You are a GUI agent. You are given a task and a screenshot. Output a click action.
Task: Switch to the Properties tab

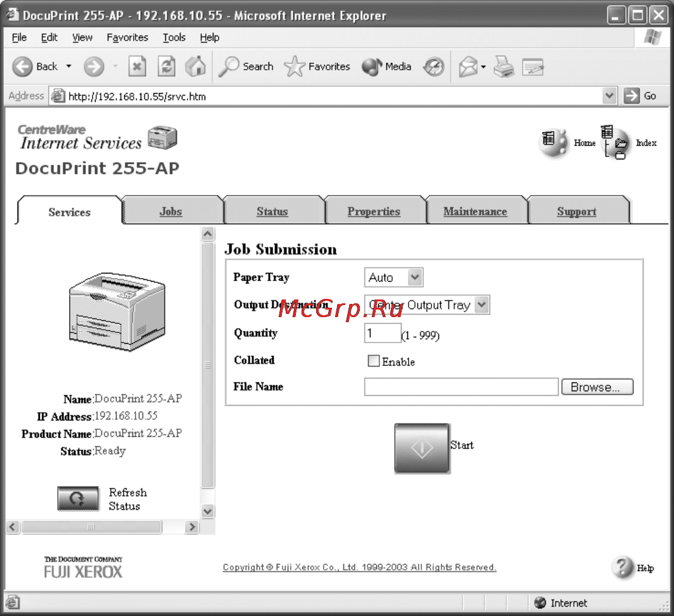click(x=374, y=211)
